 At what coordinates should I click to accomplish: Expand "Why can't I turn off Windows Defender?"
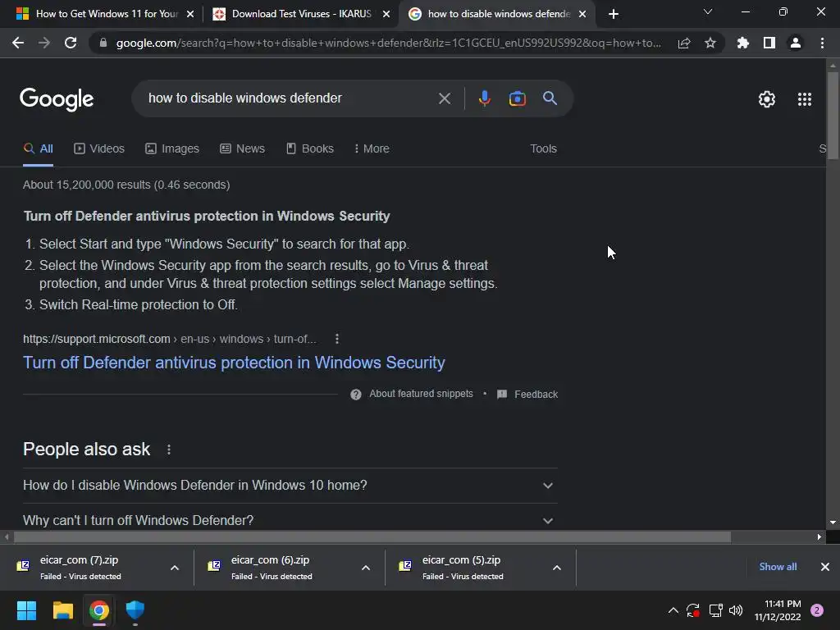[x=290, y=520]
